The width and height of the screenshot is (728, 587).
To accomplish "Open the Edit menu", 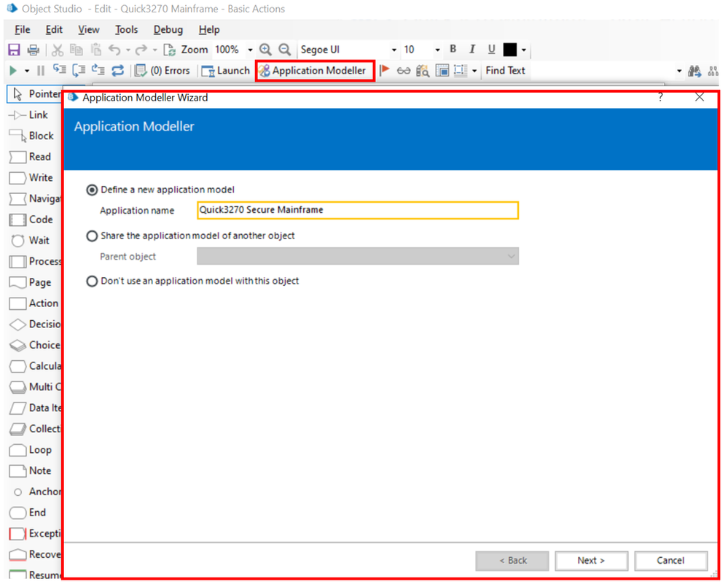I will [54, 30].
